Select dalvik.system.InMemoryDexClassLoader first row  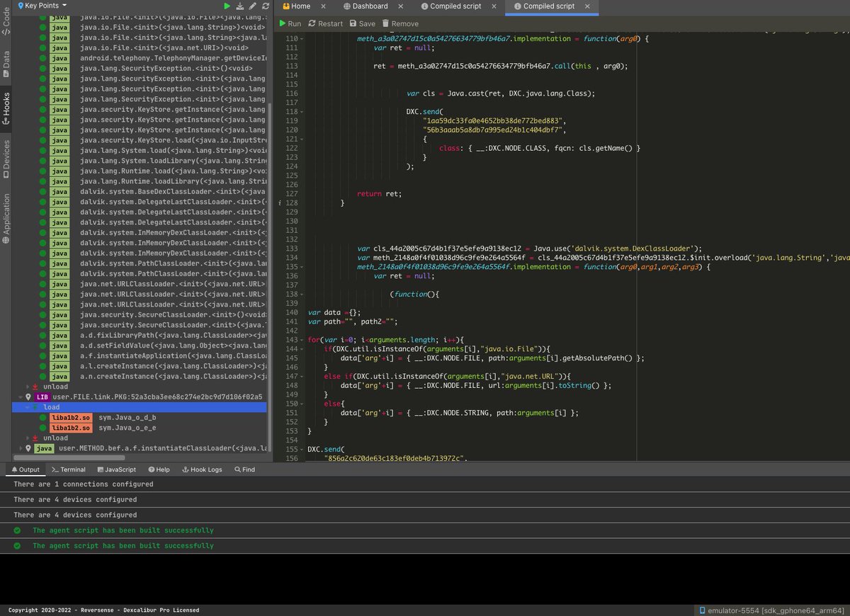(x=140, y=233)
